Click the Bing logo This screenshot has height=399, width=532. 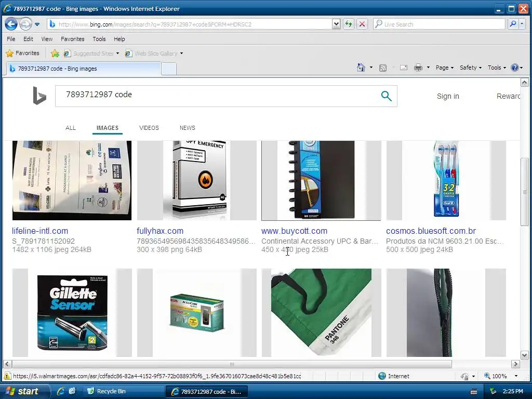(x=39, y=96)
